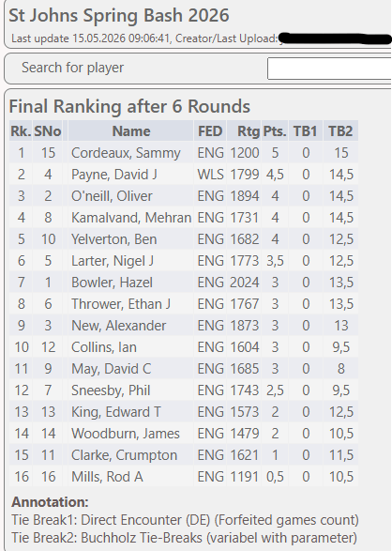Open player Payne, David J
Image resolution: width=392 pixels, height=551 pixels.
[114, 175]
